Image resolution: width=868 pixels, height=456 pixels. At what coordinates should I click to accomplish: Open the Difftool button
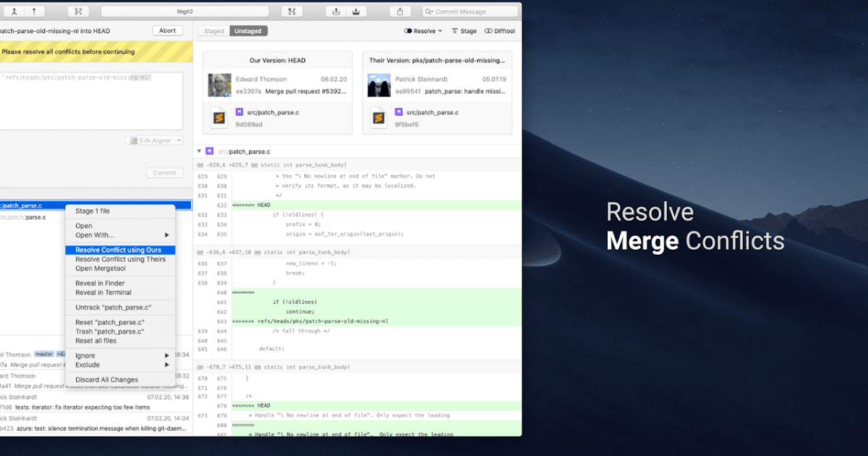click(500, 31)
